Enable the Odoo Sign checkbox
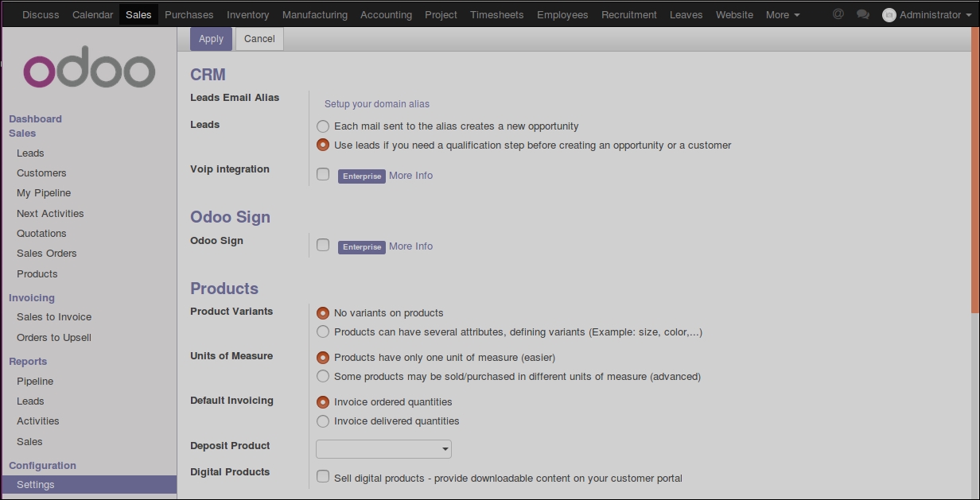This screenshot has width=980, height=500. point(323,245)
